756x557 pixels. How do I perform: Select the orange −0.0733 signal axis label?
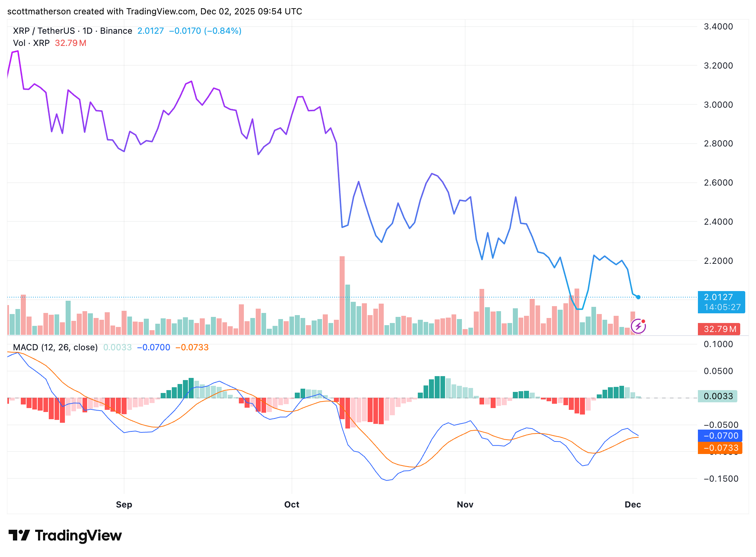point(720,448)
